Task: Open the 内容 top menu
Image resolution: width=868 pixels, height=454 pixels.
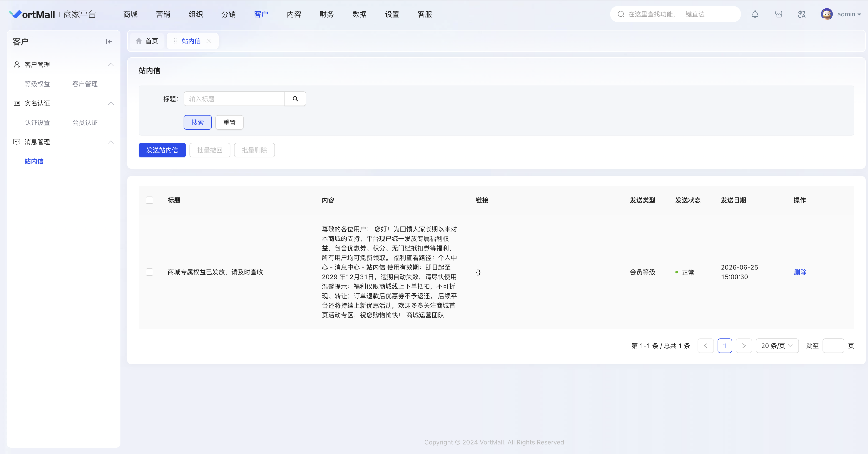Action: tap(294, 14)
